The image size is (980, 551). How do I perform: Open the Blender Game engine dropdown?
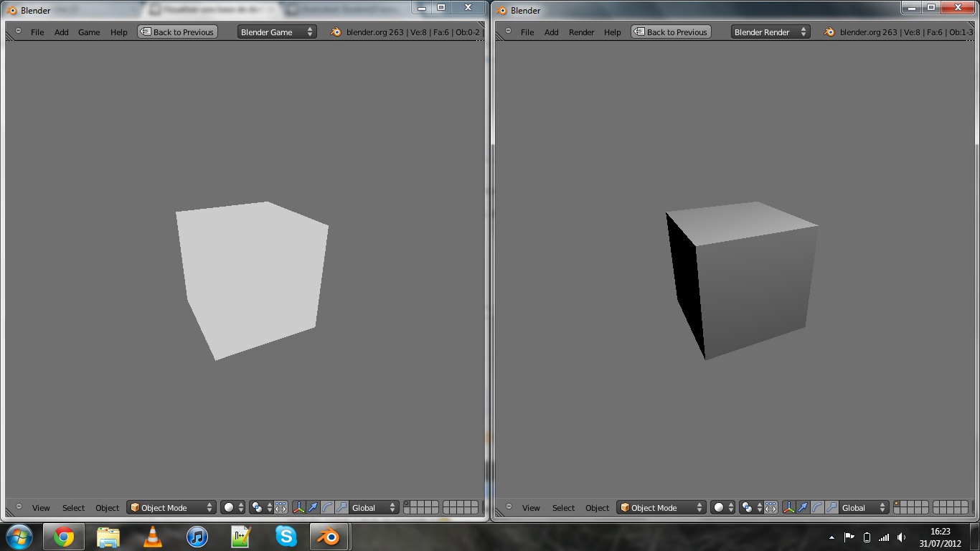(x=276, y=31)
